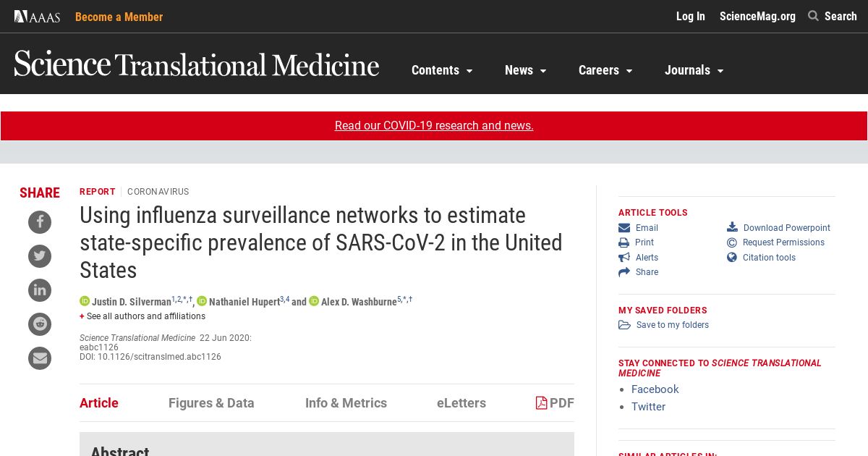This screenshot has width=868, height=456.
Task: Click the LinkedIn share icon
Action: pos(40,290)
